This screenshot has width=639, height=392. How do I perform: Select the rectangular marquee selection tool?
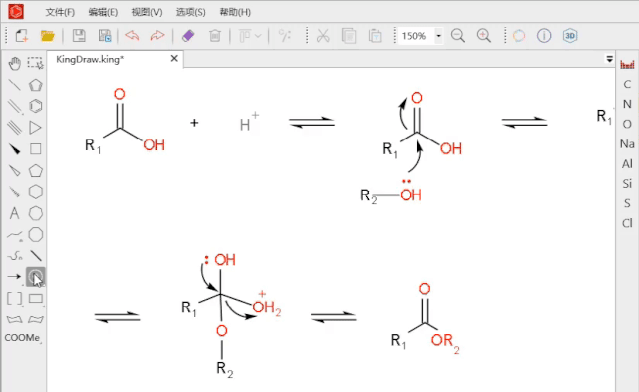point(35,64)
